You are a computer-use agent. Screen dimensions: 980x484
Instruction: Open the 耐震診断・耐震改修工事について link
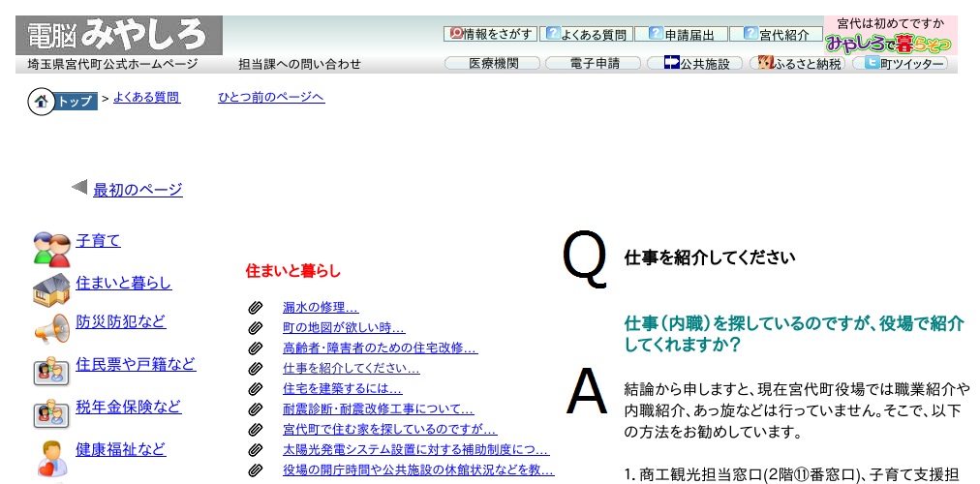[378, 409]
